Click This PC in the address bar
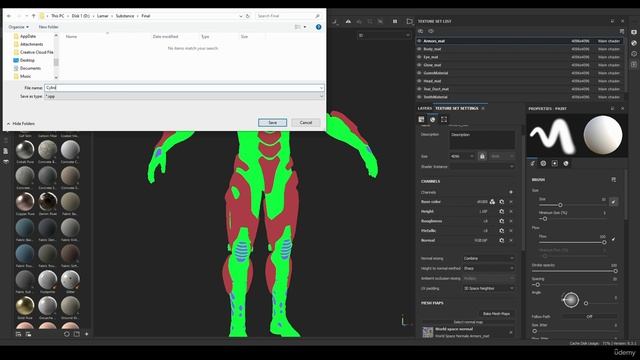The height and width of the screenshot is (360, 640). click(x=58, y=16)
